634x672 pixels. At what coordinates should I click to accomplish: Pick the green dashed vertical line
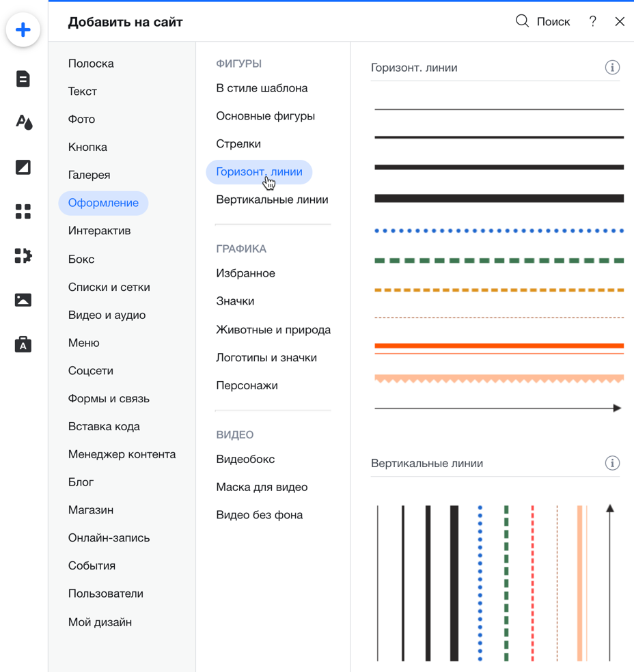(506, 583)
